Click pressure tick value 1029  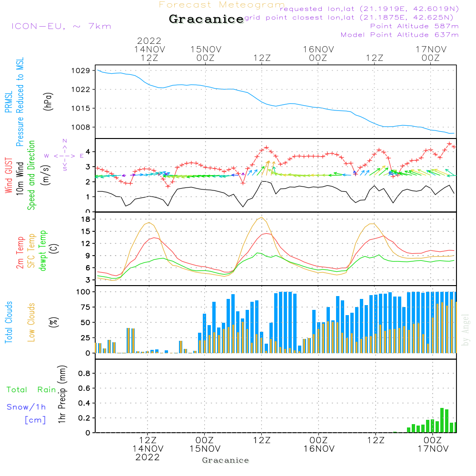click(x=80, y=71)
